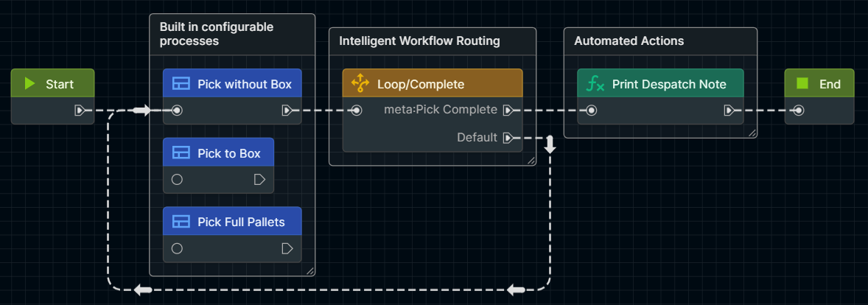Click Print Despatch Note output port
Viewport: 868px width, 305px height.
(x=729, y=111)
